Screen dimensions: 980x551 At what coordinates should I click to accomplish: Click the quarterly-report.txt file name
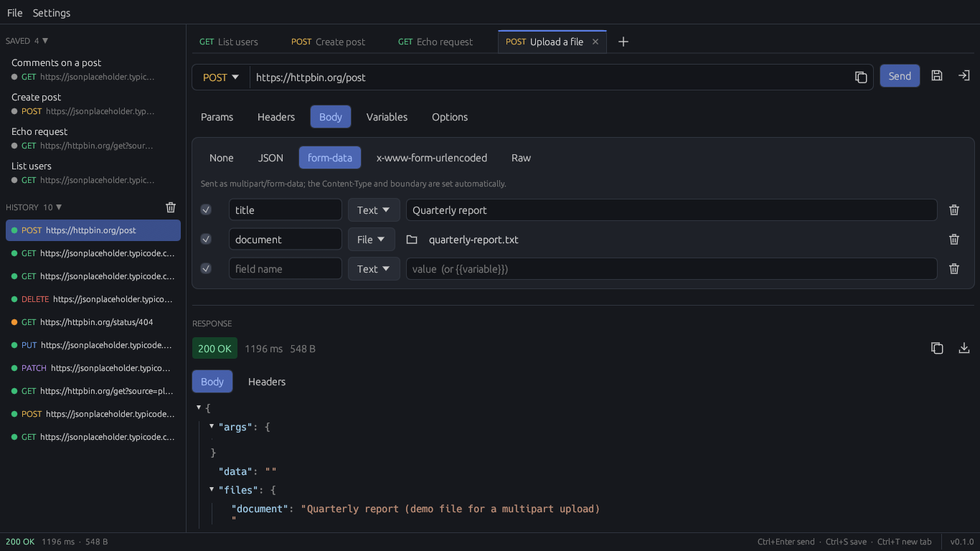coord(473,240)
